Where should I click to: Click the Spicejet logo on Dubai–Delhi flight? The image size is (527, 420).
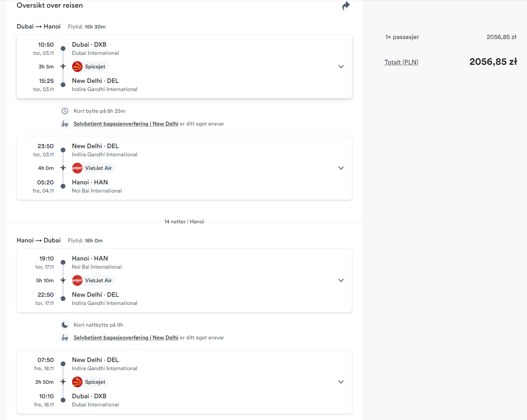[77, 67]
